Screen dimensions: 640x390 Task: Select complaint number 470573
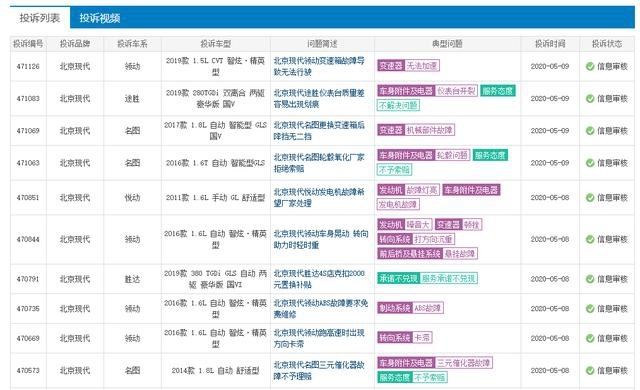tap(28, 370)
